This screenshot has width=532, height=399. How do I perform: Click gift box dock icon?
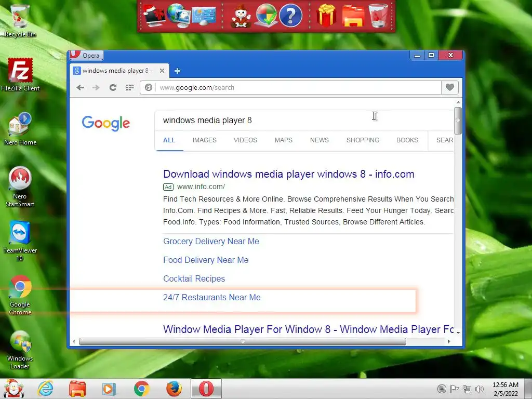pyautogui.click(x=326, y=15)
